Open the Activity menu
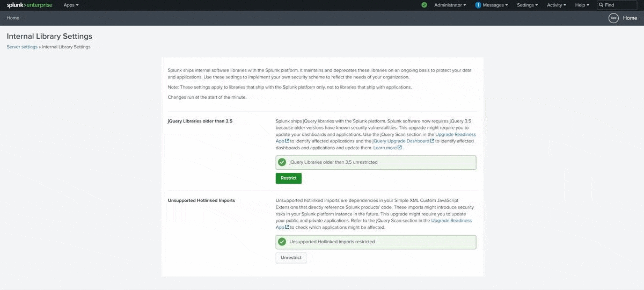Image resolution: width=644 pixels, height=290 pixels. (557, 5)
